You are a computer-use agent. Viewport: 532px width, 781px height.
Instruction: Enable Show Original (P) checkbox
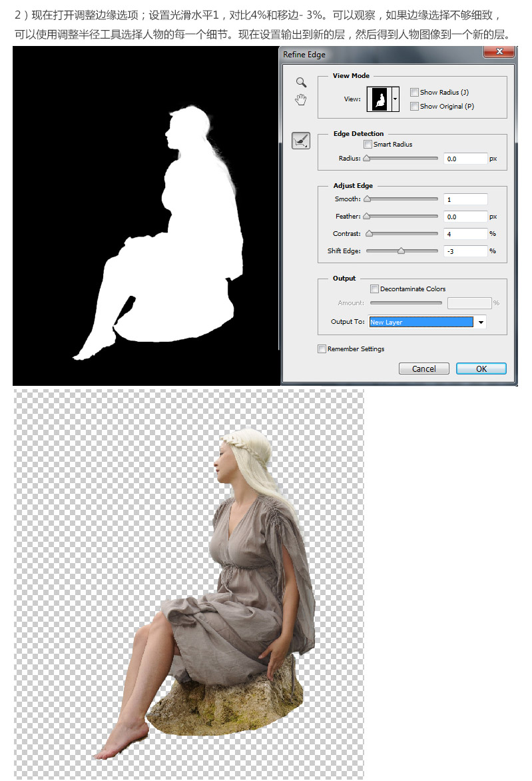pos(414,106)
